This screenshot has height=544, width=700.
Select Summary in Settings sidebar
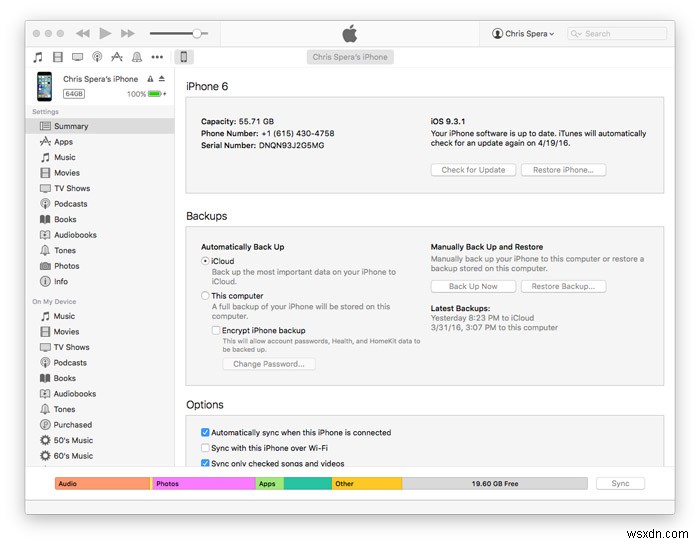[x=100, y=126]
